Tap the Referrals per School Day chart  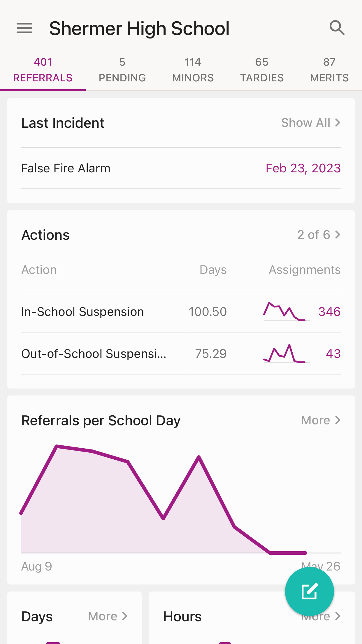pos(163,502)
